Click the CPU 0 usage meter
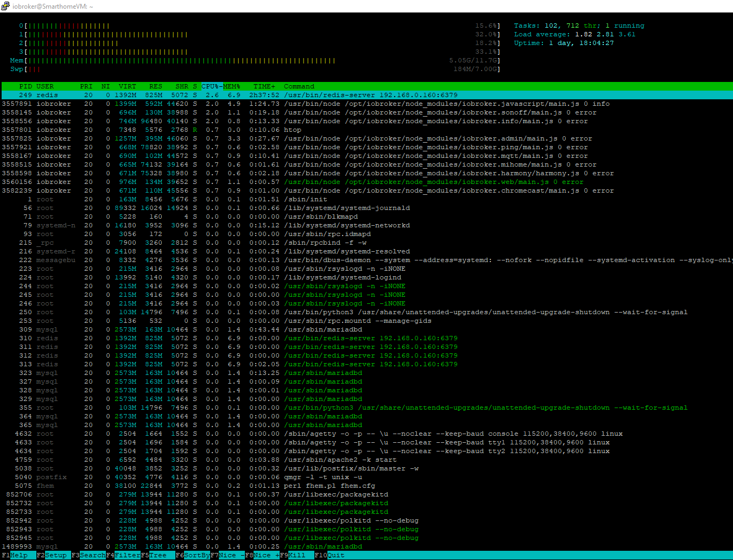 pos(260,26)
